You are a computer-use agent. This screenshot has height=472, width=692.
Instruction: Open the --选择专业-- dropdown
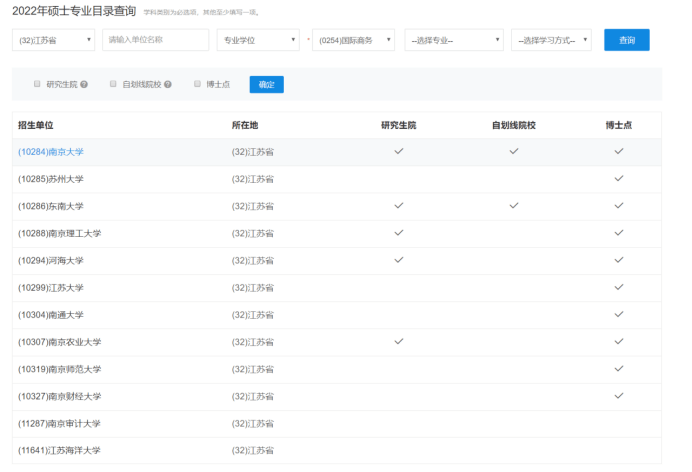click(x=454, y=40)
